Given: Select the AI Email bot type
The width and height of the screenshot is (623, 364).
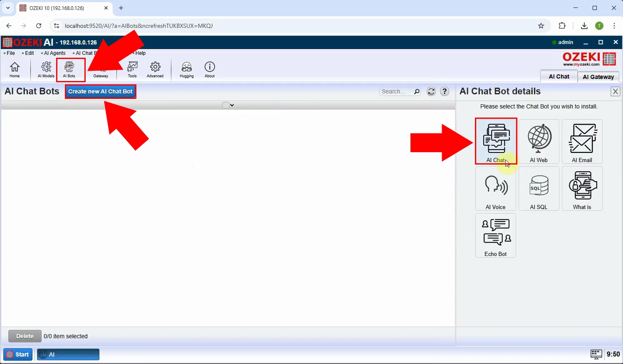Looking at the screenshot, I should coord(582,142).
